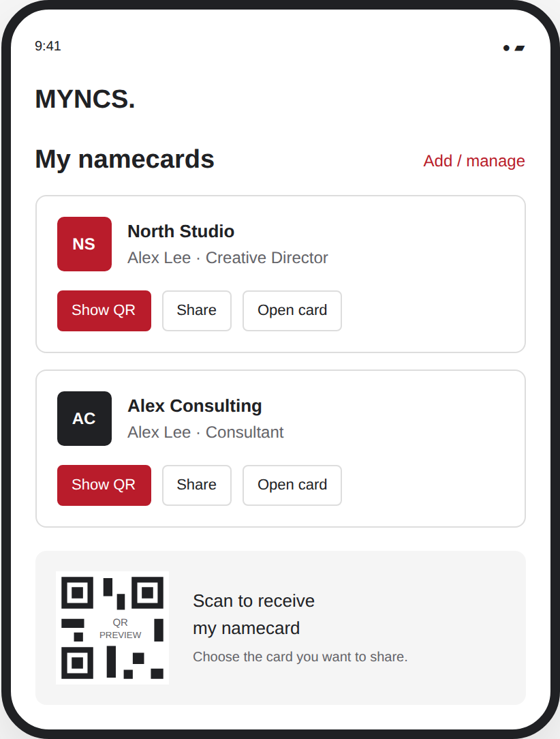Click the MYNCS. logo text
The height and width of the screenshot is (739, 560).
(x=84, y=99)
